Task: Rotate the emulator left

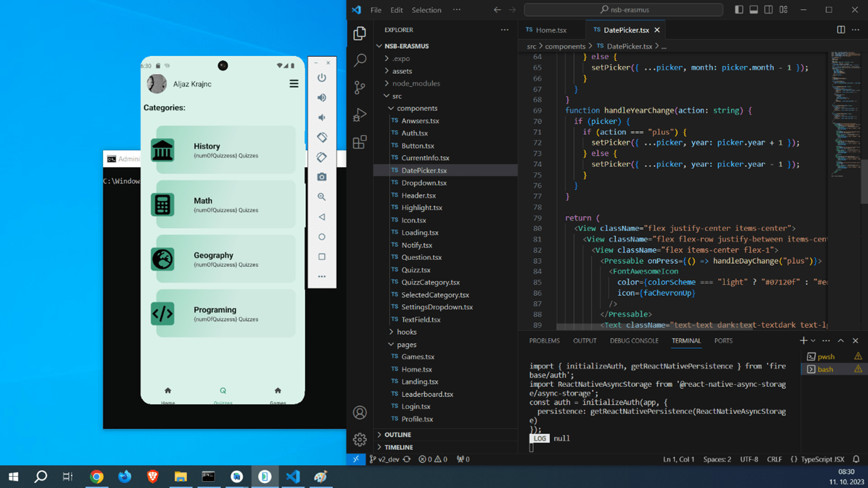Action: click(322, 138)
